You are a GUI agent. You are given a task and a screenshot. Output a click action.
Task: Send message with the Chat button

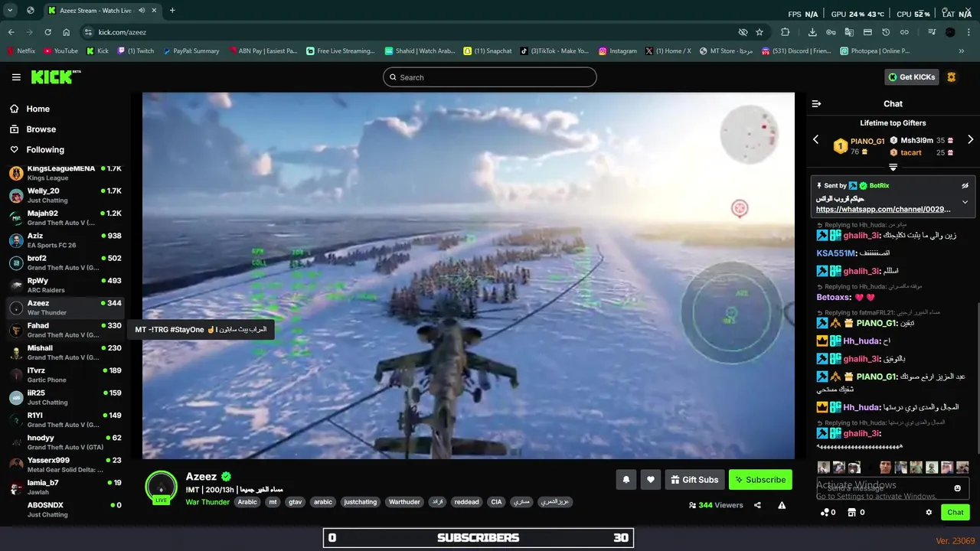955,512
